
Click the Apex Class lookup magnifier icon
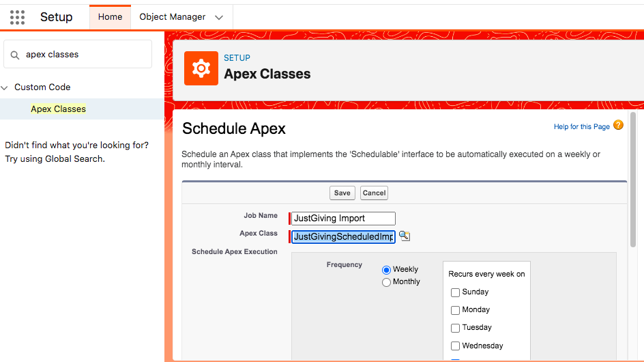point(405,236)
